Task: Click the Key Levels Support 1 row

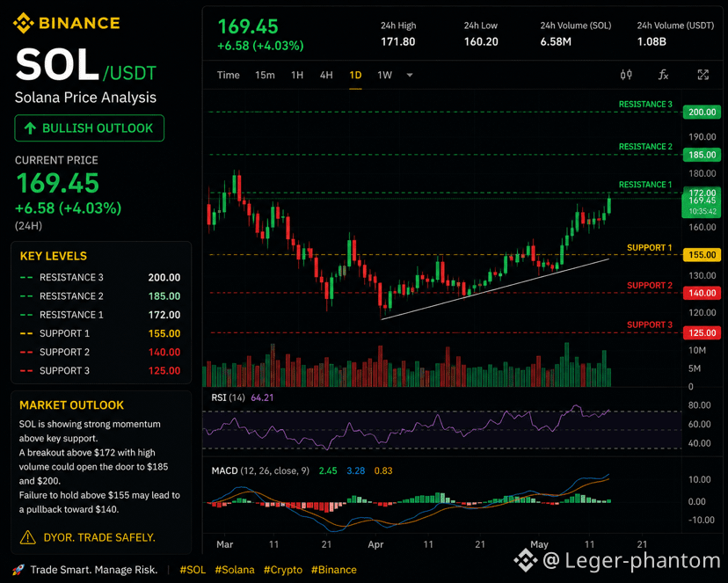Action: click(100, 333)
